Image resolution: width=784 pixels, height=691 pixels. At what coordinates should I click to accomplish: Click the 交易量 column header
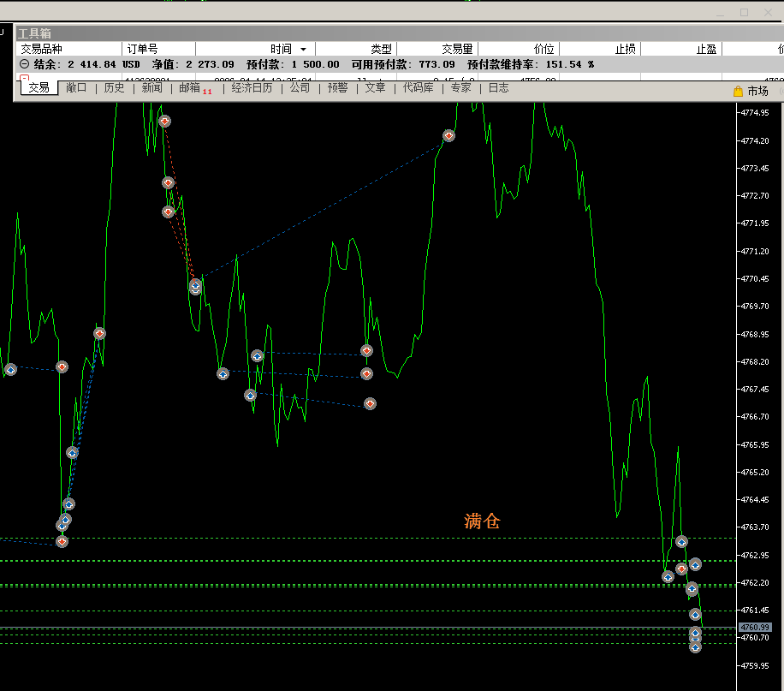459,50
